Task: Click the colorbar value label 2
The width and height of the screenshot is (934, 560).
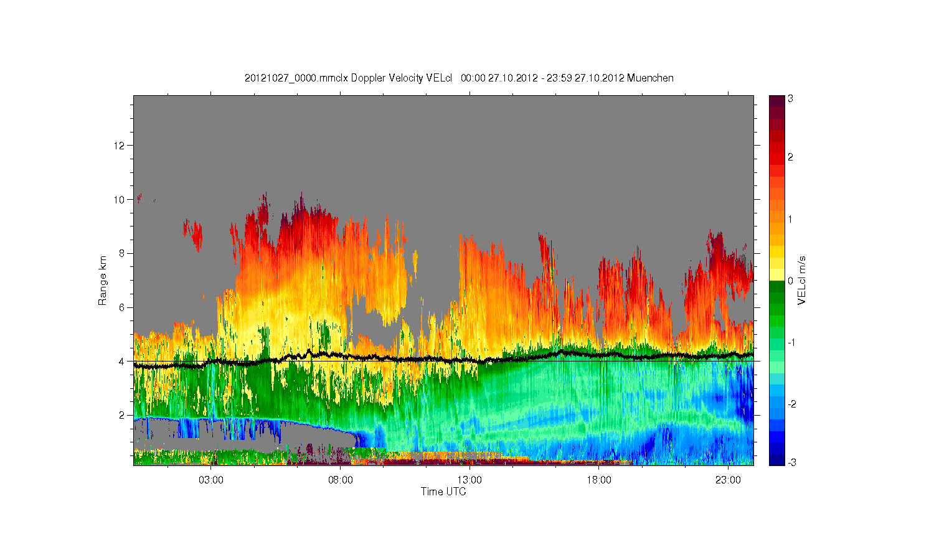Action: 790,157
